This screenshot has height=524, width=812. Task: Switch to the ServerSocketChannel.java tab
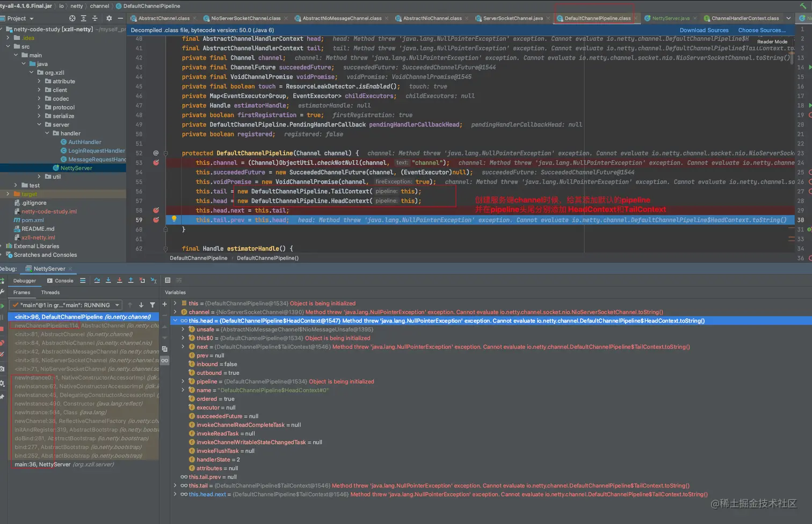point(512,18)
